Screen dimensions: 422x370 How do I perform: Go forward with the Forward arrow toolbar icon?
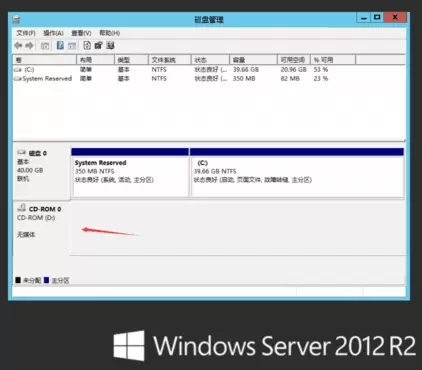click(x=29, y=45)
